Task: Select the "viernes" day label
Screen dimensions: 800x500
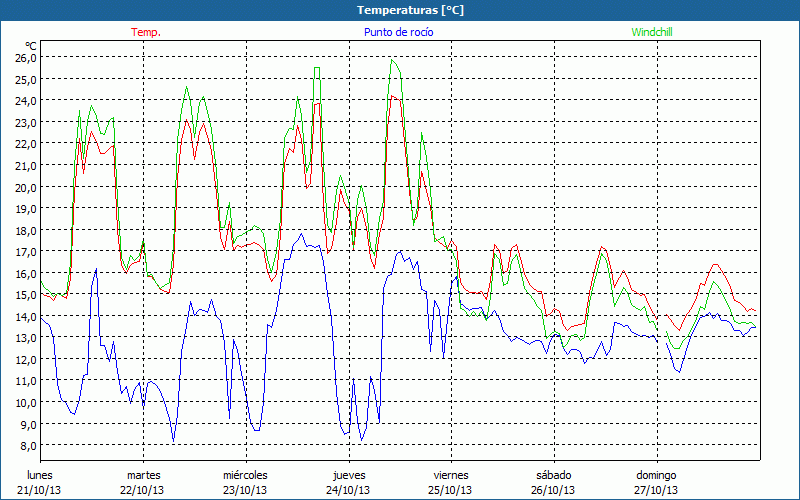Action: coord(451,475)
